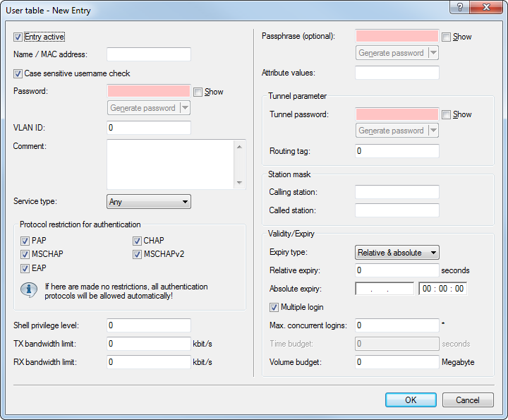Open Generate password dropdown under Tunnel password
Image resolution: width=508 pixels, height=420 pixels.
click(x=433, y=131)
